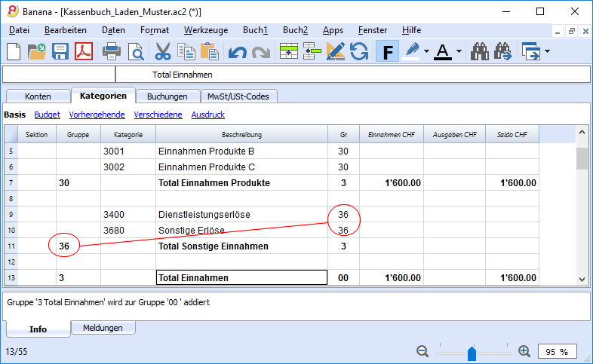The image size is (593, 364).
Task: Expand text color dropdown arrow
Action: (459, 51)
